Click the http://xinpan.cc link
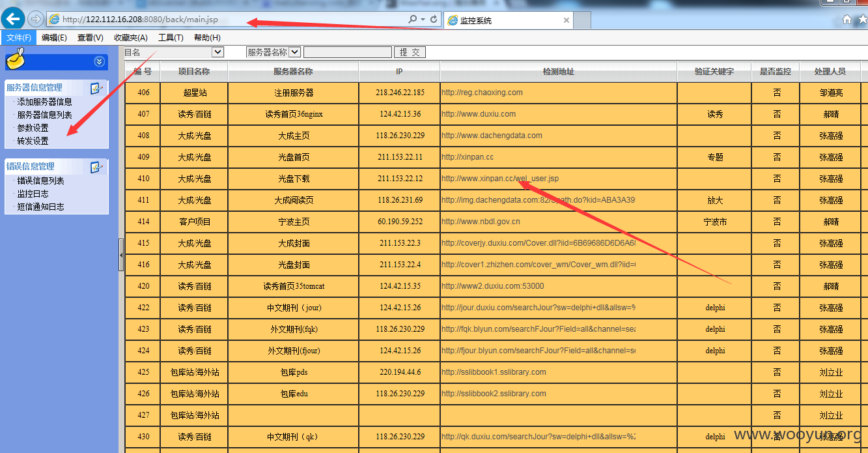 pos(468,157)
